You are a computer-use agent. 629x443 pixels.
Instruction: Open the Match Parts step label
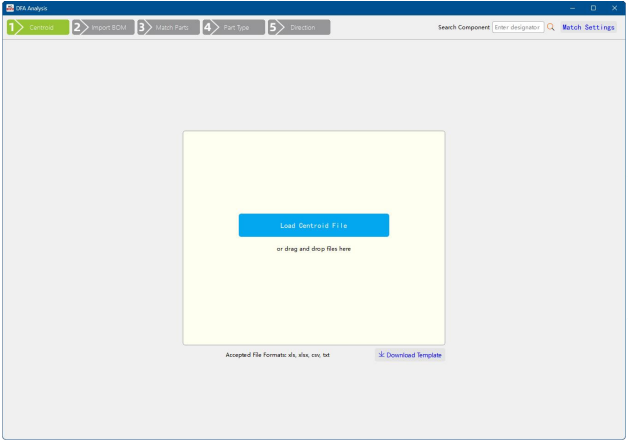(x=172, y=27)
